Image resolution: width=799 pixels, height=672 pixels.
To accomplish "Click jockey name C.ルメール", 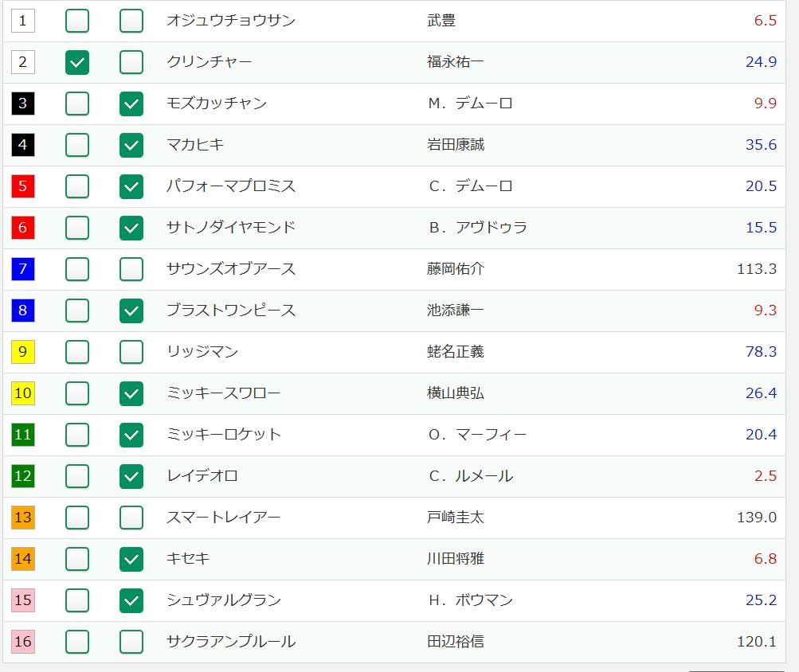I will click(x=470, y=476).
